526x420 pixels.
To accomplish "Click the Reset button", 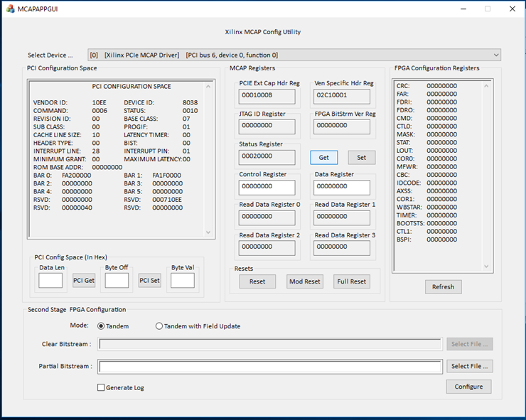I will (x=257, y=281).
